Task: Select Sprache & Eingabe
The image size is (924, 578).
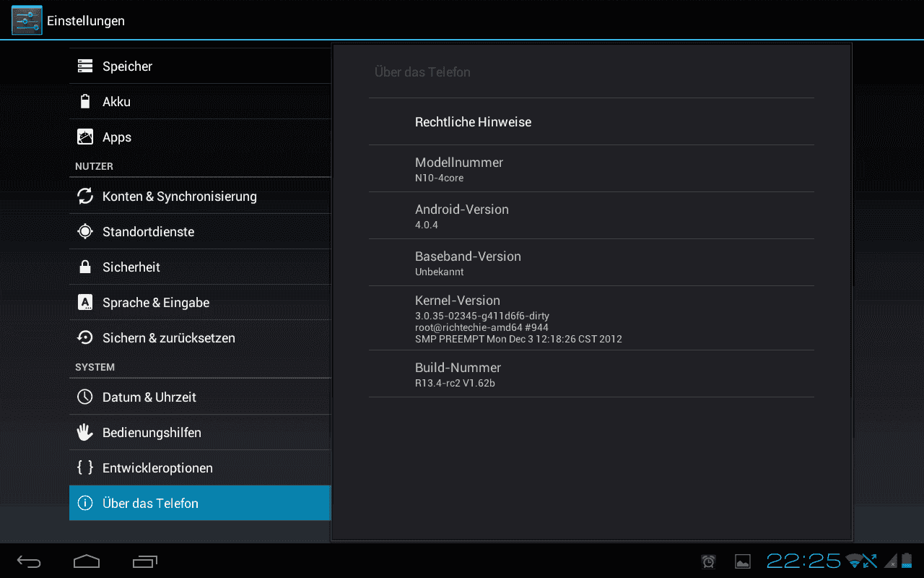Action: (x=200, y=303)
